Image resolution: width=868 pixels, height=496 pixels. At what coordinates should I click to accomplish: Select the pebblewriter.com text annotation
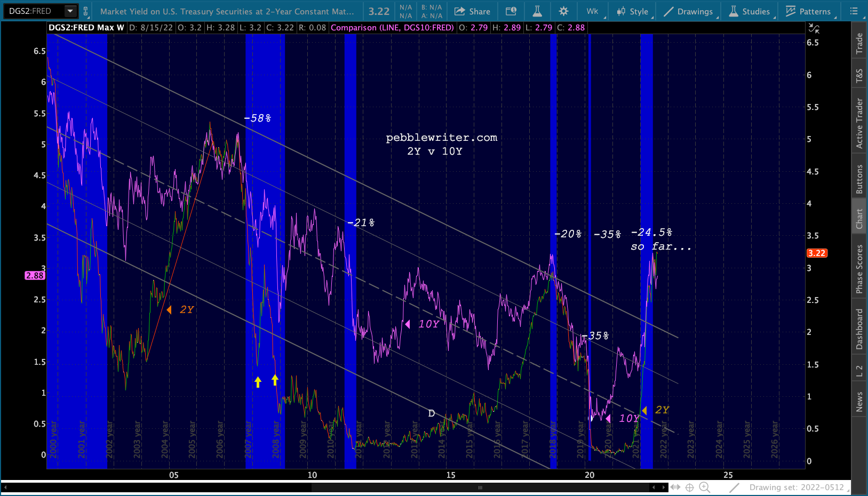[442, 138]
